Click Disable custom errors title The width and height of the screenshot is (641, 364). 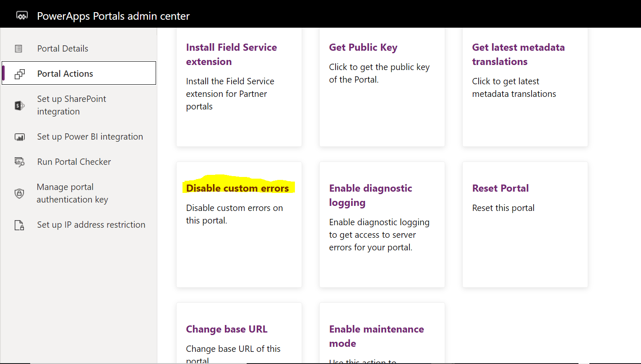(x=237, y=188)
